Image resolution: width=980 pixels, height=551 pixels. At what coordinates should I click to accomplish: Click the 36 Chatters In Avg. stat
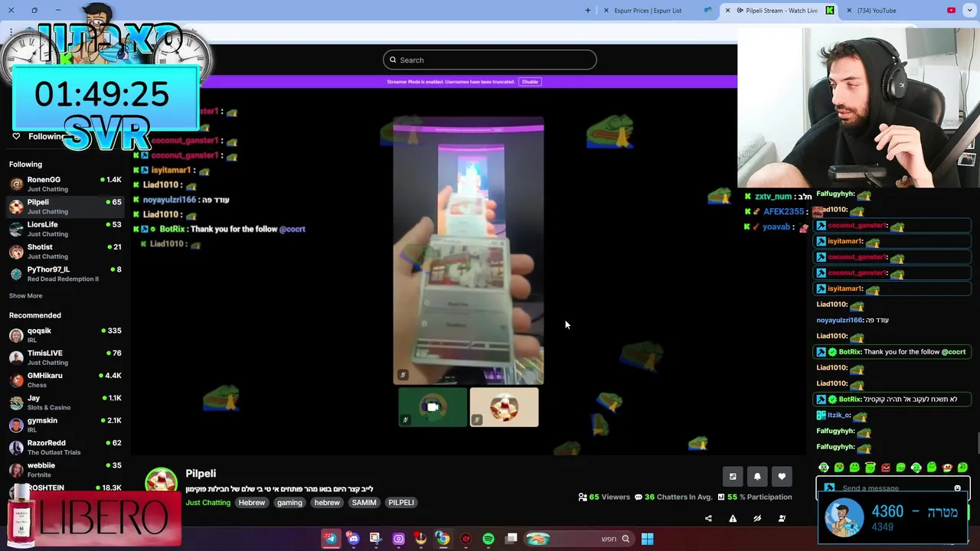pos(674,497)
